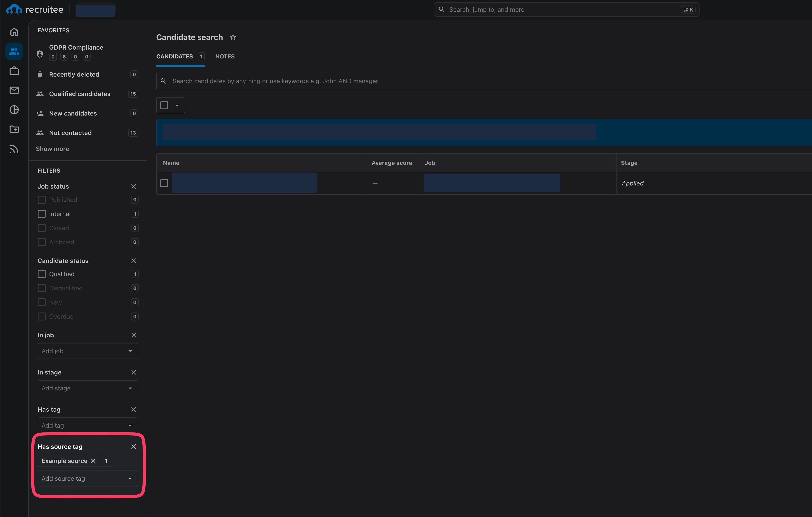Switch to the Notes tab
The width and height of the screenshot is (812, 517).
pos(225,57)
